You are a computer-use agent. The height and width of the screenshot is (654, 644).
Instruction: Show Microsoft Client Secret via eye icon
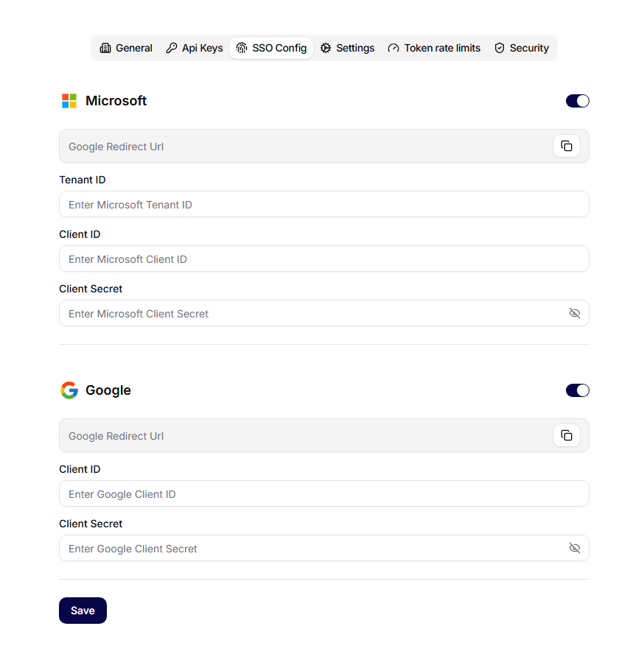[x=574, y=313]
